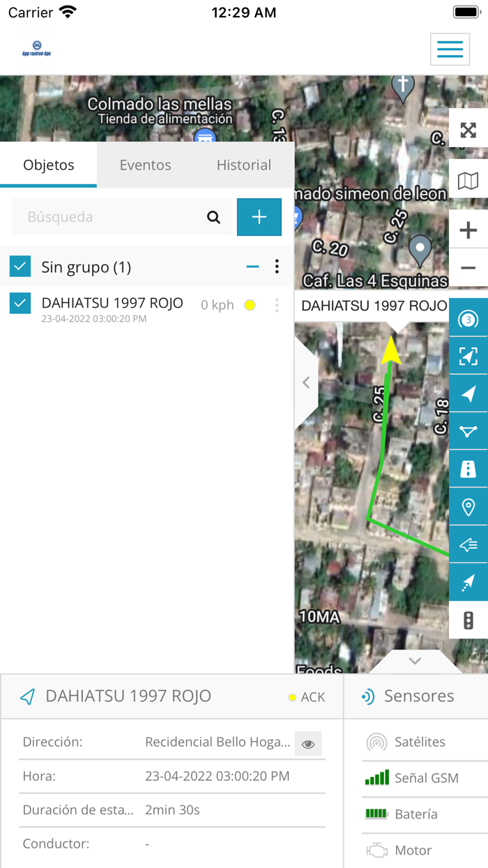Toggle the markers pin button
The width and height of the screenshot is (488, 868).
point(468,507)
